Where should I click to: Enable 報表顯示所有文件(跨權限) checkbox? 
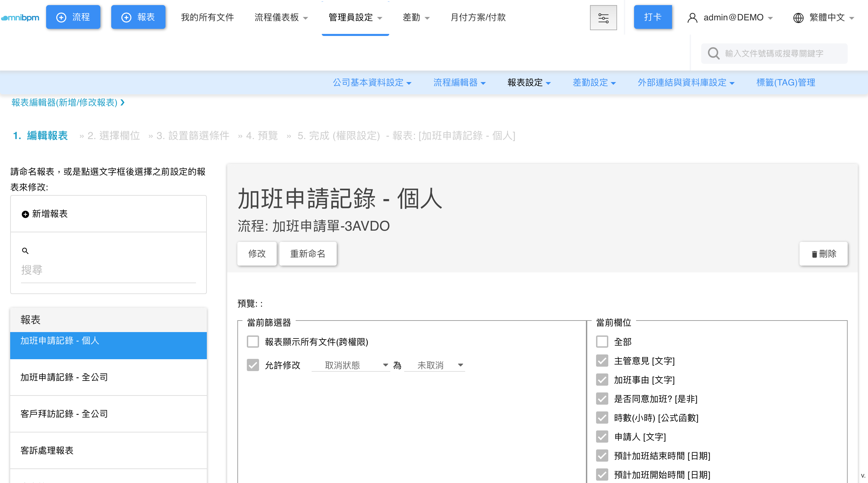tap(253, 342)
